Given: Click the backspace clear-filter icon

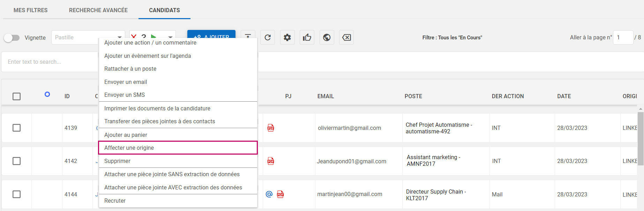Looking at the screenshot, I should [346, 37].
